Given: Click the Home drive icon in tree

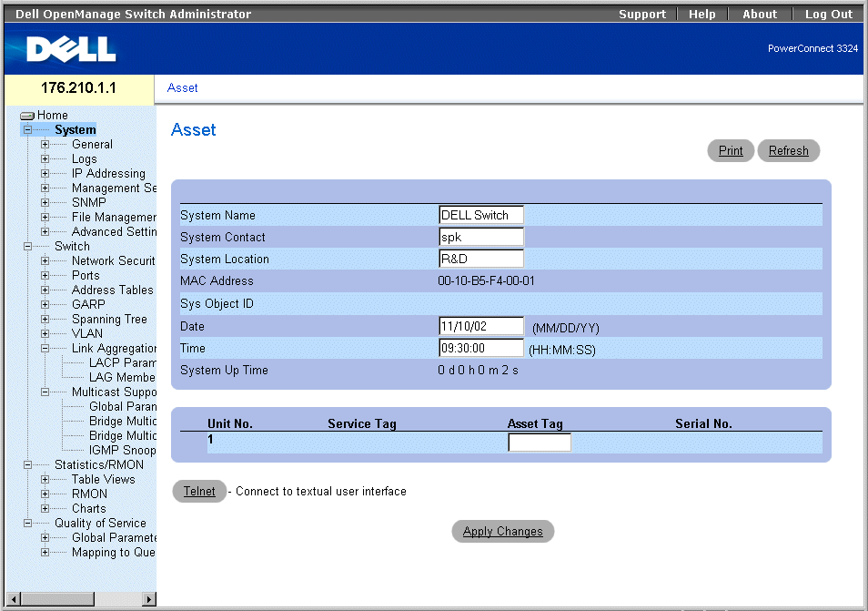Looking at the screenshot, I should [27, 116].
